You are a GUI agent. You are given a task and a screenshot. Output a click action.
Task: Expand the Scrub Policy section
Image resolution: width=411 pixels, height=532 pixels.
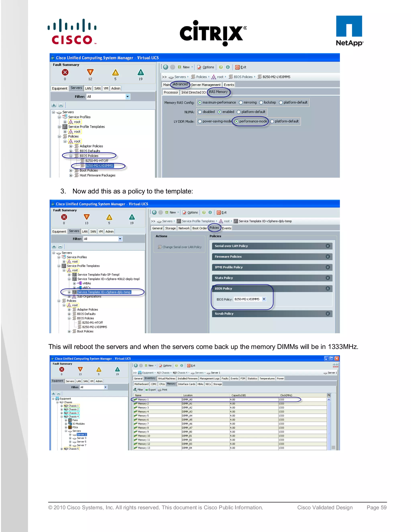328,314
